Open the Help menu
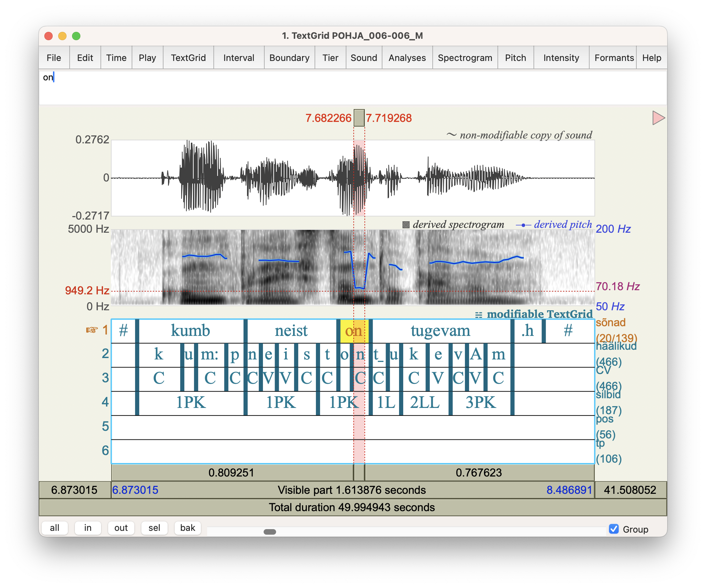706x588 pixels. 652,58
